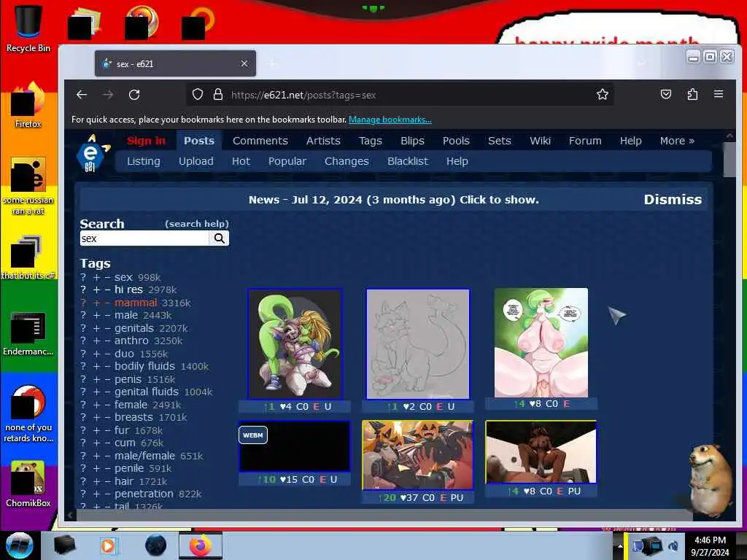This screenshot has height=560, width=747.
Task: Click the Firefox taskbar button
Action: (x=201, y=545)
